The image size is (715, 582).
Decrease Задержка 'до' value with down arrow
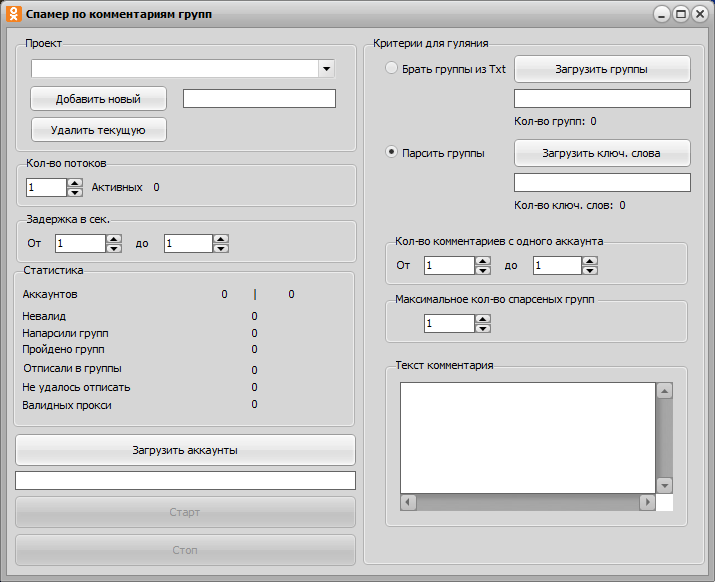click(221, 248)
